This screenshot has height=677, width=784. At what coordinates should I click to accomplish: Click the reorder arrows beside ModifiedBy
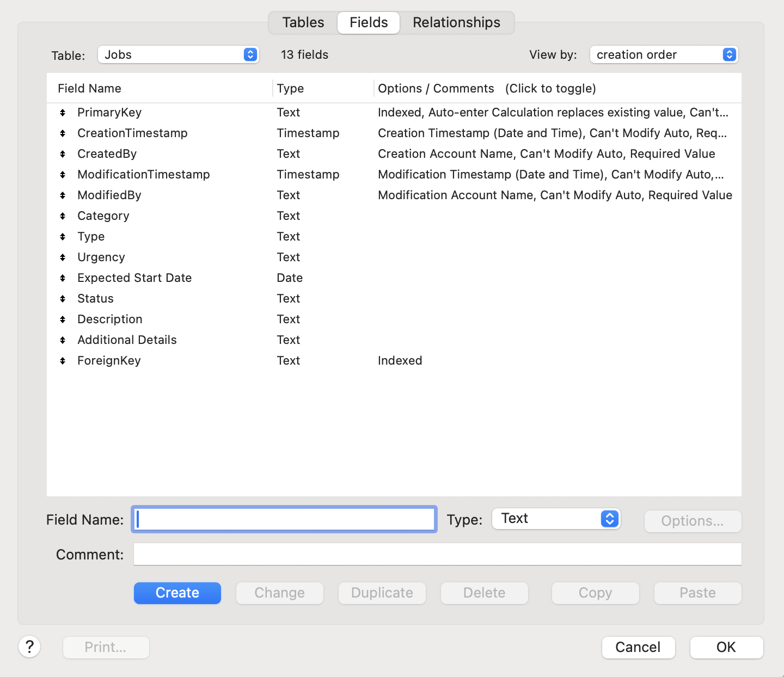[62, 195]
